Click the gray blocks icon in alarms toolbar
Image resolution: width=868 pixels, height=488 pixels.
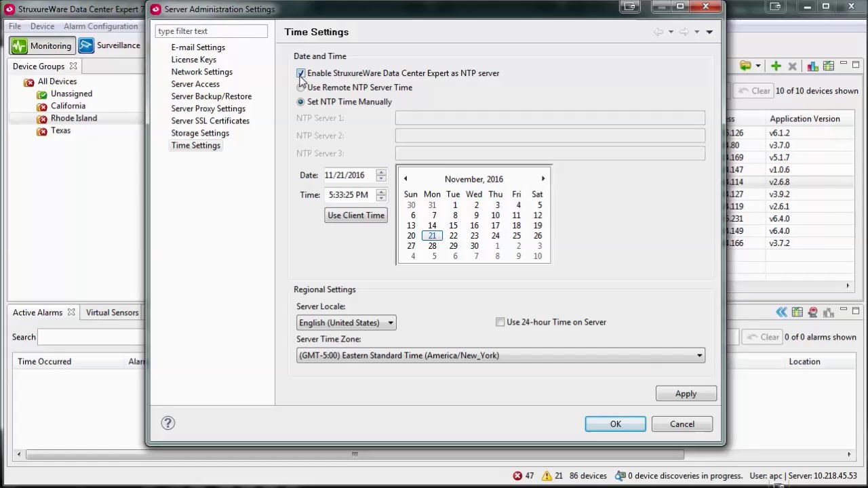click(828, 312)
